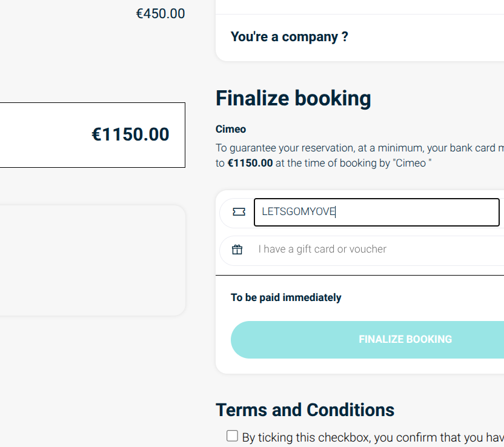Click the €450.00 price text
The image size is (504, 447).
tap(161, 13)
